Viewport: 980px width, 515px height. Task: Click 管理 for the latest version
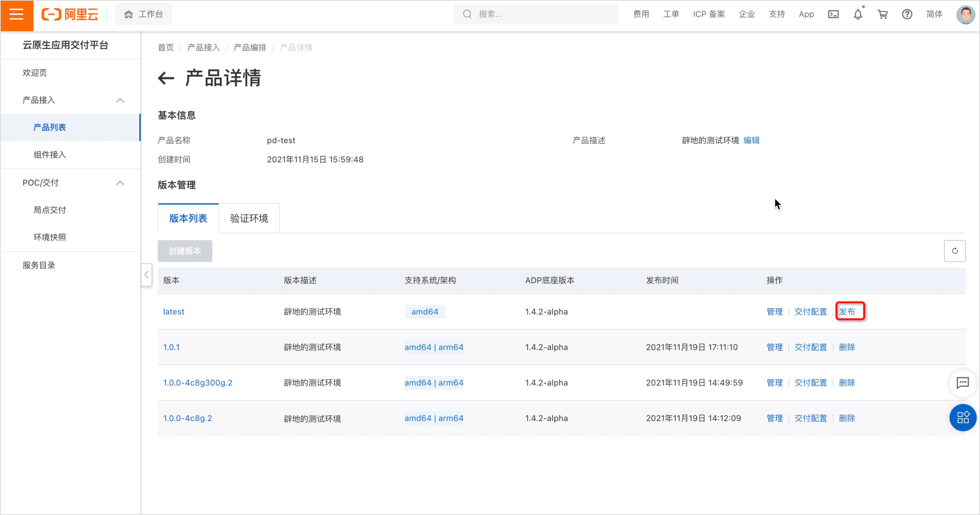click(x=774, y=312)
